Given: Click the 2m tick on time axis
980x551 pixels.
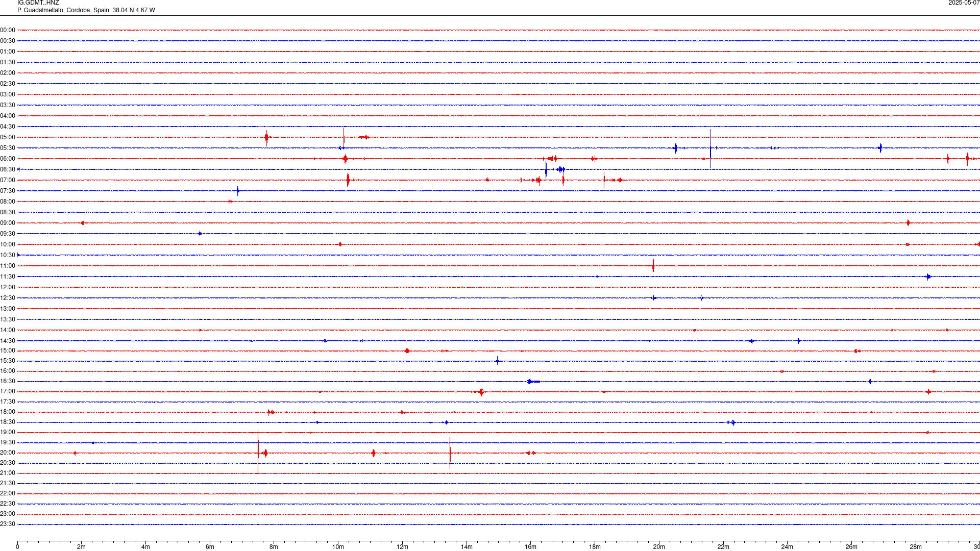Looking at the screenshot, I should coord(82,547).
